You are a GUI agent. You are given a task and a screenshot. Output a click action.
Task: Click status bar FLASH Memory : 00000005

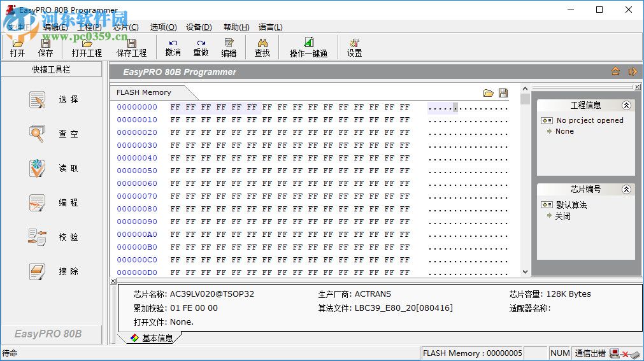click(472, 353)
